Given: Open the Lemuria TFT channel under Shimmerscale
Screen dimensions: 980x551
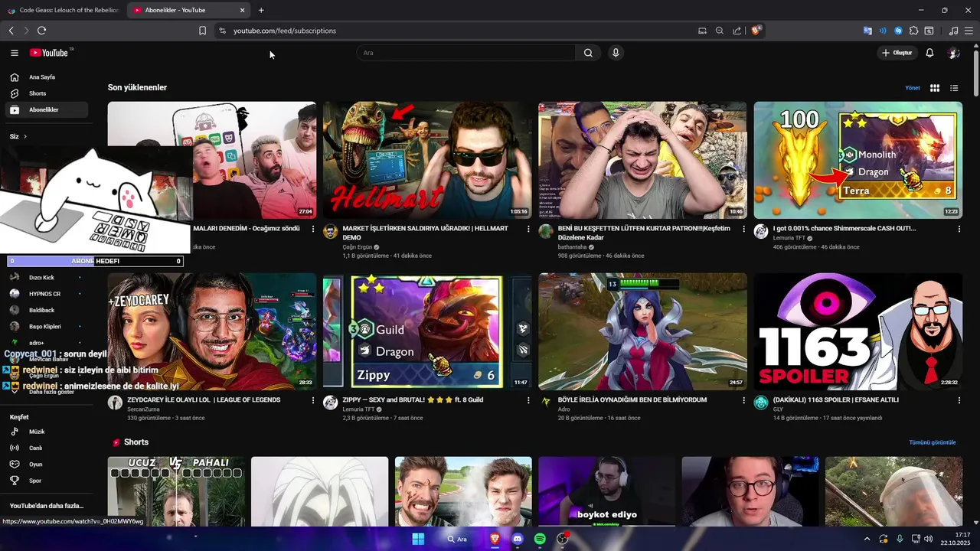Looking at the screenshot, I should 789,238.
